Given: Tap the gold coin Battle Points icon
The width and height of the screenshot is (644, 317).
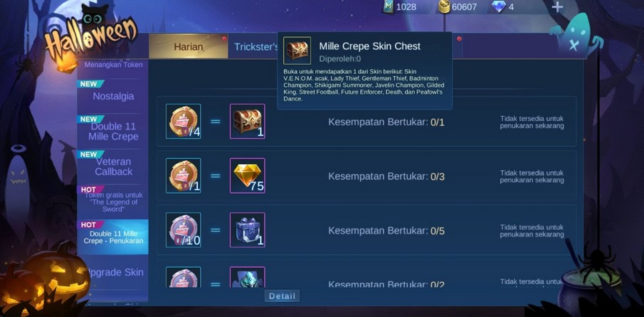Looking at the screenshot, I should 444,6.
